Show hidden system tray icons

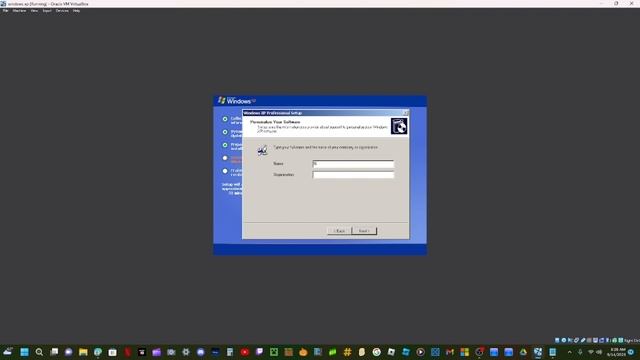[x=570, y=352]
